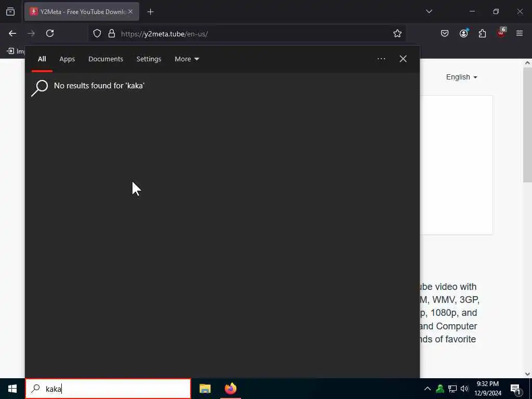Open the Firefox account menu
The image size is (532, 399).
[463, 33]
